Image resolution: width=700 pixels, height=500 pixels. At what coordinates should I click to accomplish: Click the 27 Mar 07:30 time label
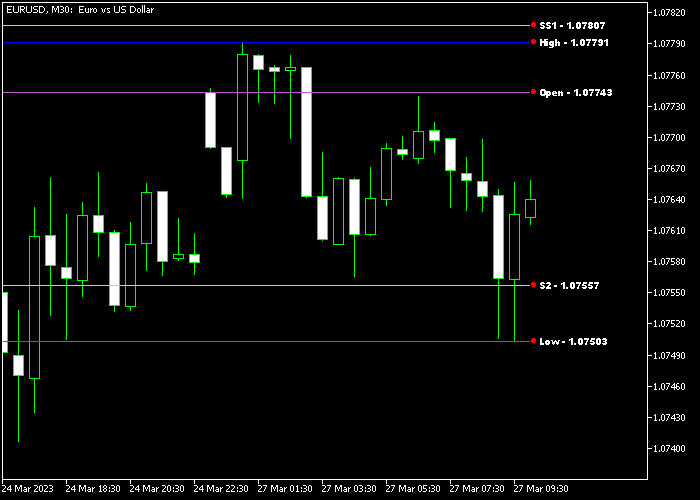point(477,488)
